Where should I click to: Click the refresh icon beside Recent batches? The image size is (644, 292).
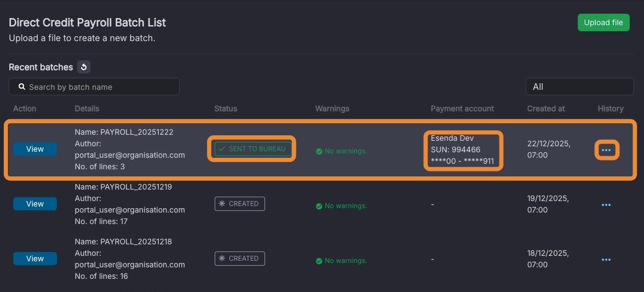pyautogui.click(x=84, y=67)
